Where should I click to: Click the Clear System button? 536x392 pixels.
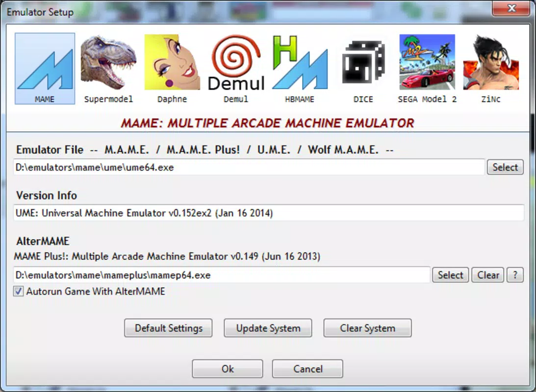pos(367,328)
